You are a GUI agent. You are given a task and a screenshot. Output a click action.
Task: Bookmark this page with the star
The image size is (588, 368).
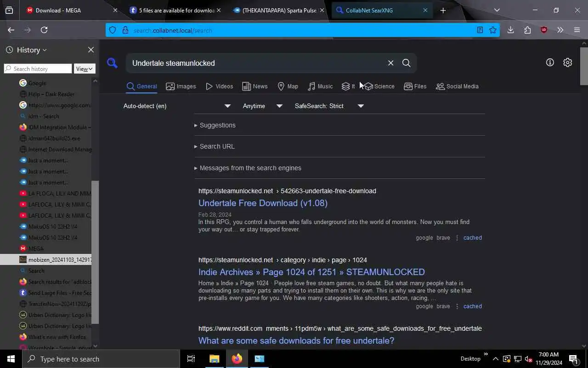493,30
